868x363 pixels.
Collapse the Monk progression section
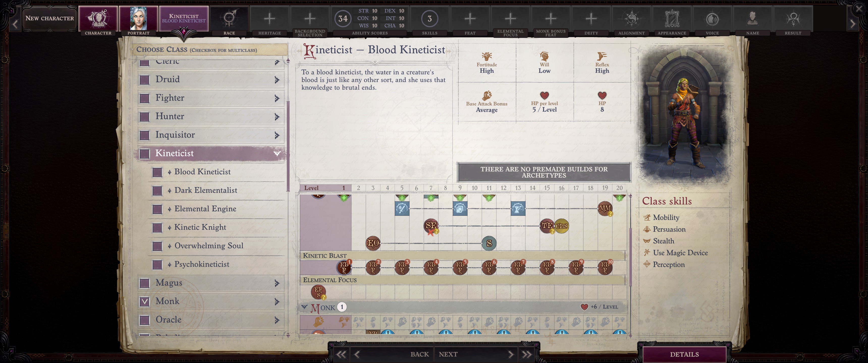point(304,307)
